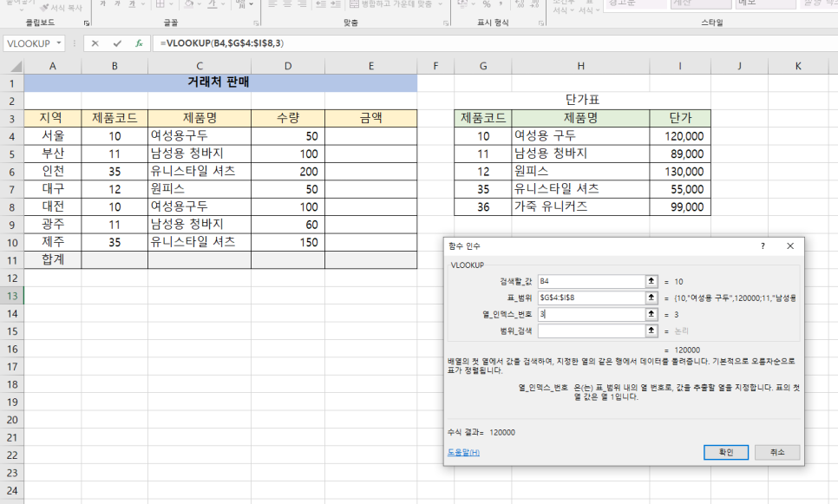
Task: Click the 인천 cell
Action: click(52, 171)
